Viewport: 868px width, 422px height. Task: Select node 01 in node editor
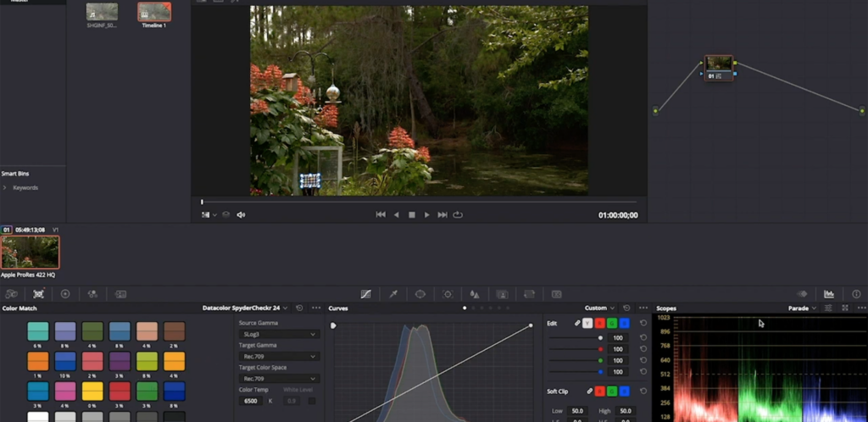(x=719, y=68)
